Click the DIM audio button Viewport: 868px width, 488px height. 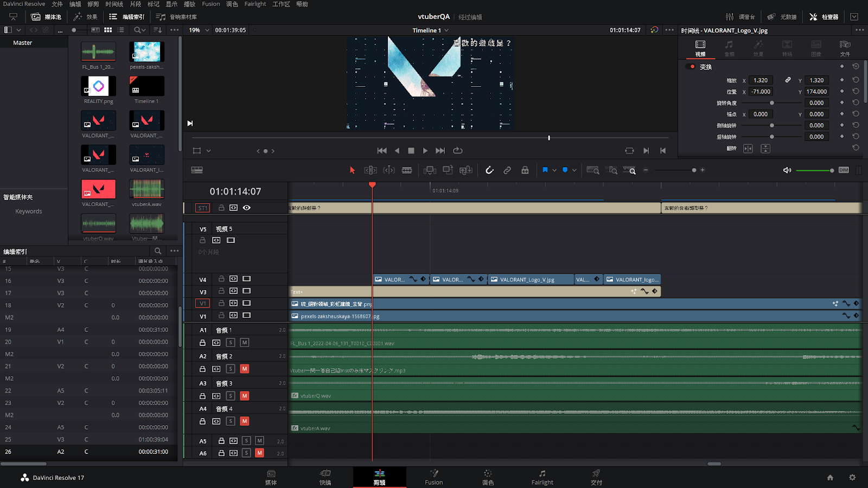coord(844,170)
